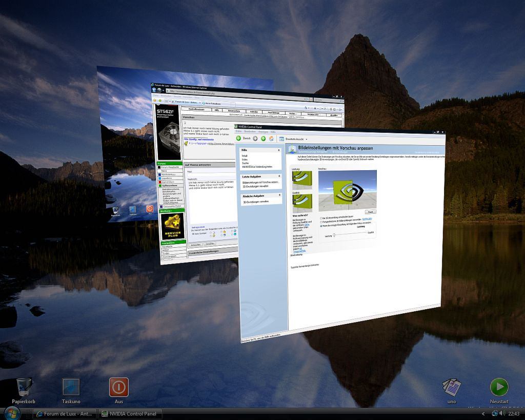
Task: Open the Neue Beiträge forum tab
Action: pyautogui.click(x=274, y=113)
